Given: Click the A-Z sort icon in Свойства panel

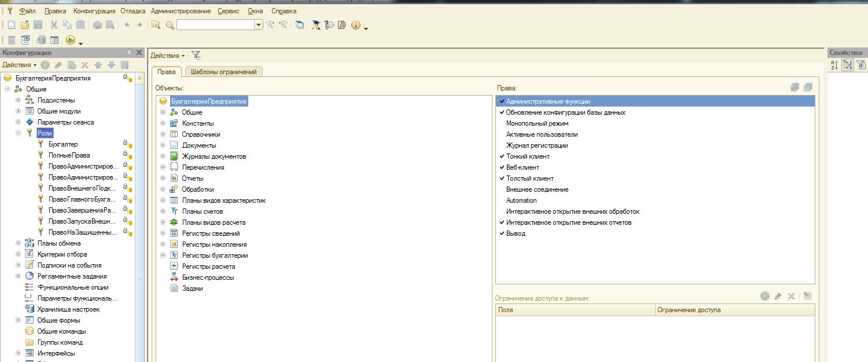Looking at the screenshot, I should point(834,65).
